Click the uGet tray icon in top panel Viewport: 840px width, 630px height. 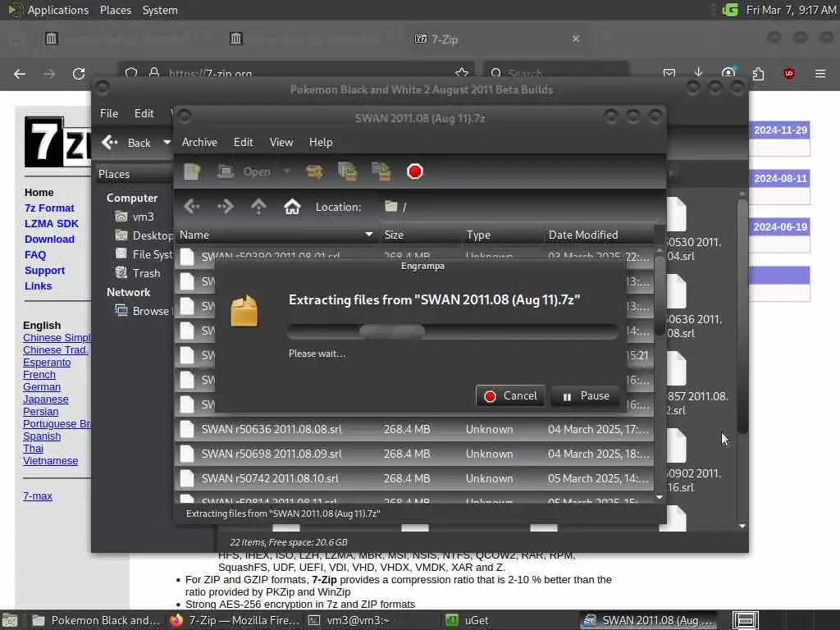pos(729,10)
